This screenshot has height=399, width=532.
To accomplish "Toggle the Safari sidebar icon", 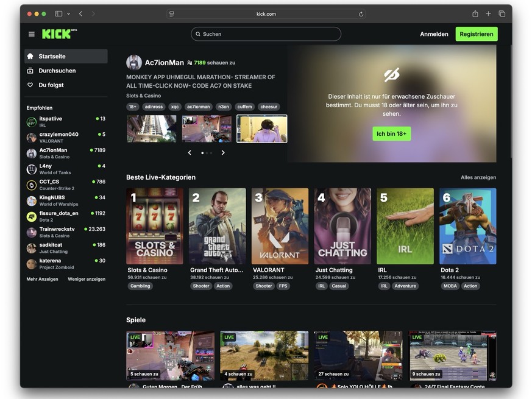I will coord(59,14).
